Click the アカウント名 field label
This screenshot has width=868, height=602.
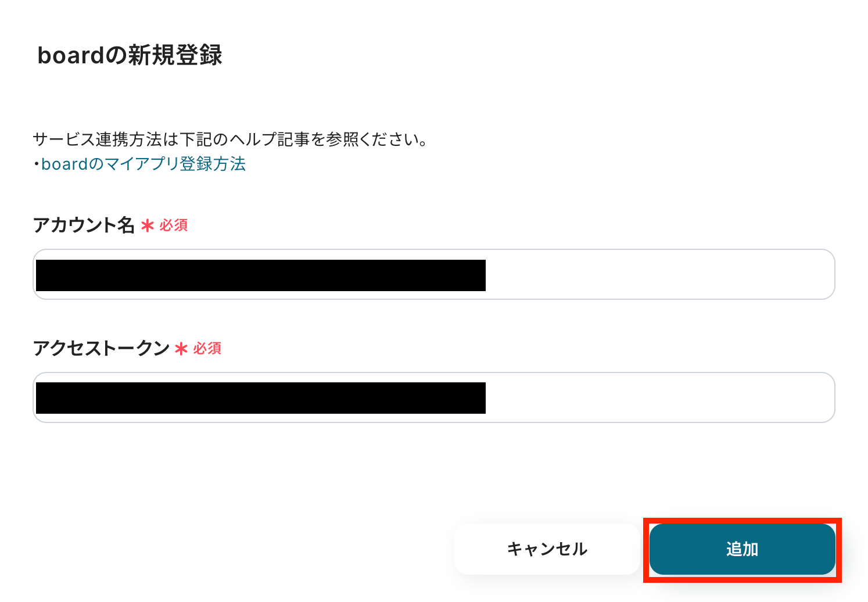[84, 225]
